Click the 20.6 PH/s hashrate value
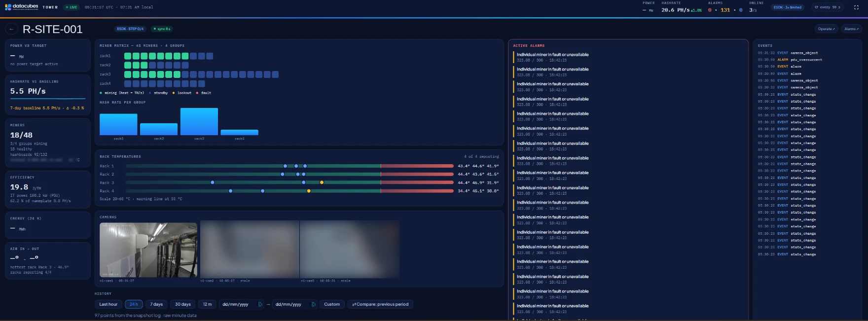Image resolution: width=868 pixels, height=321 pixels. coord(675,10)
